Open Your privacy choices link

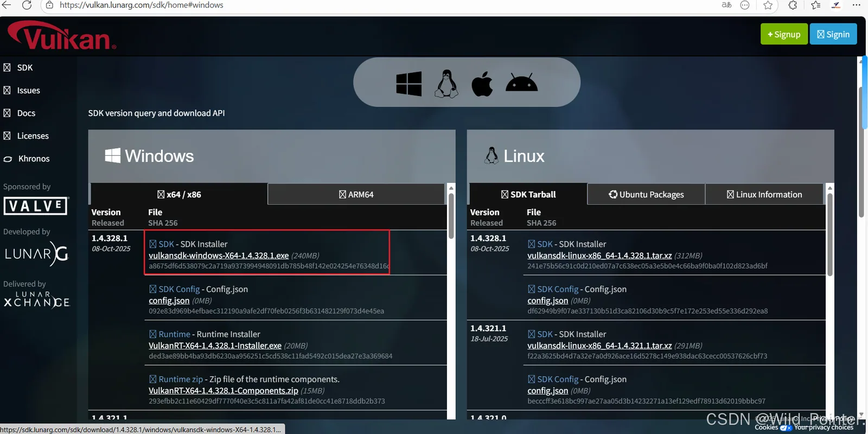[824, 427]
